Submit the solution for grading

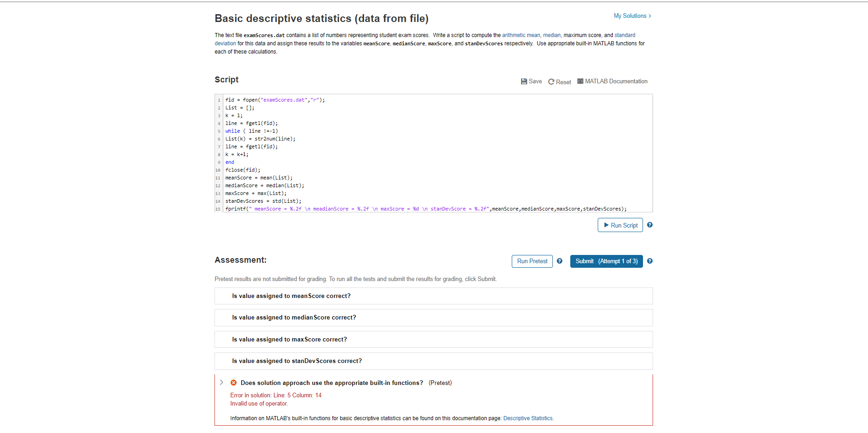point(606,261)
